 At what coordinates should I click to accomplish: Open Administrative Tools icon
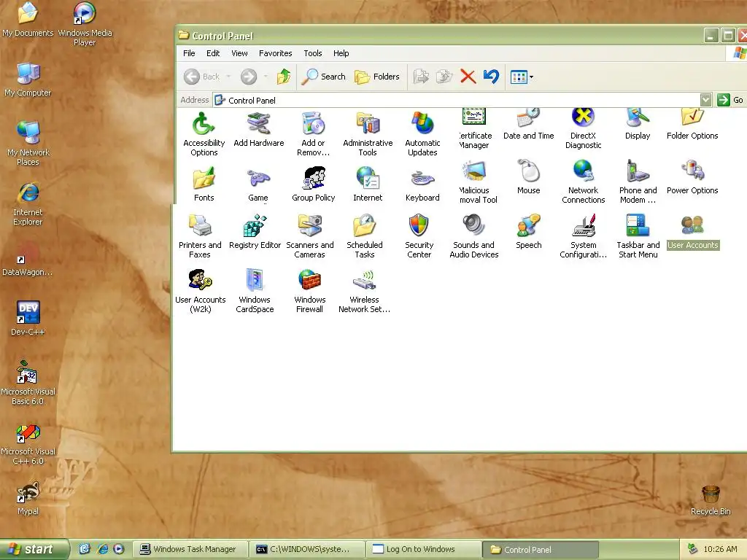[368, 134]
